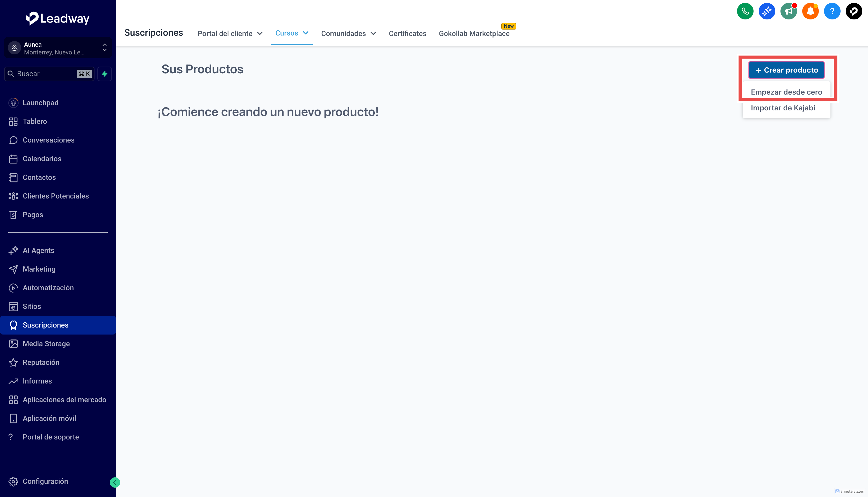Open Launchpad in the sidebar
868x497 pixels.
tap(40, 103)
